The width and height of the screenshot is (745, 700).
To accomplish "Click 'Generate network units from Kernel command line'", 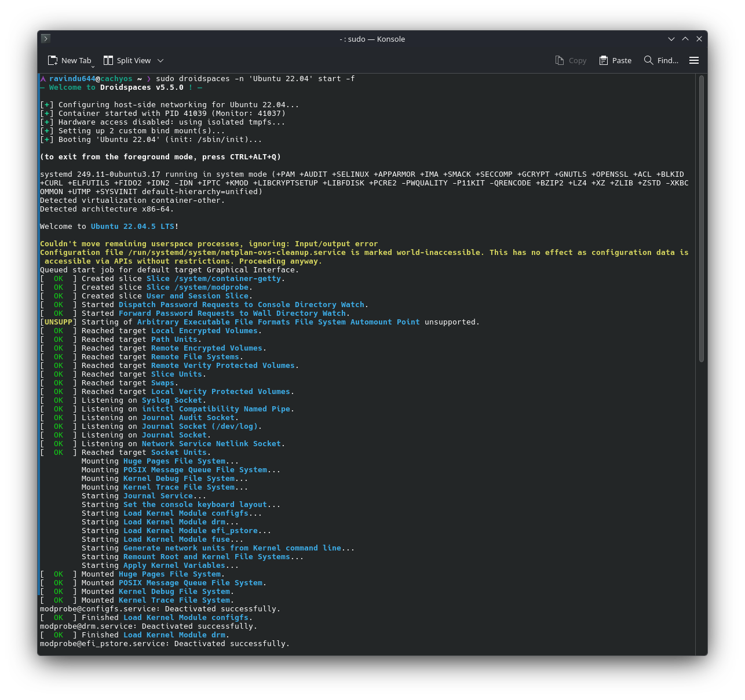I will tap(232, 548).
